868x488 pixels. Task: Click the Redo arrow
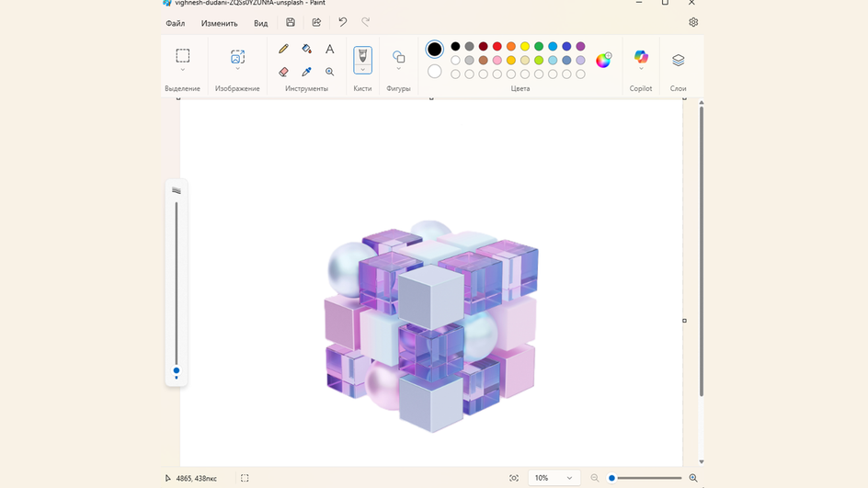(x=365, y=22)
